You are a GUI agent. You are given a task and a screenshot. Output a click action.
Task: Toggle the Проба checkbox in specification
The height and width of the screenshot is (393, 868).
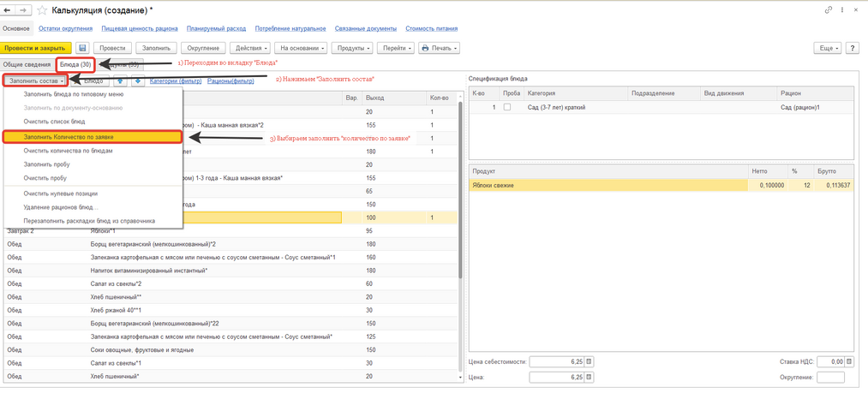507,108
